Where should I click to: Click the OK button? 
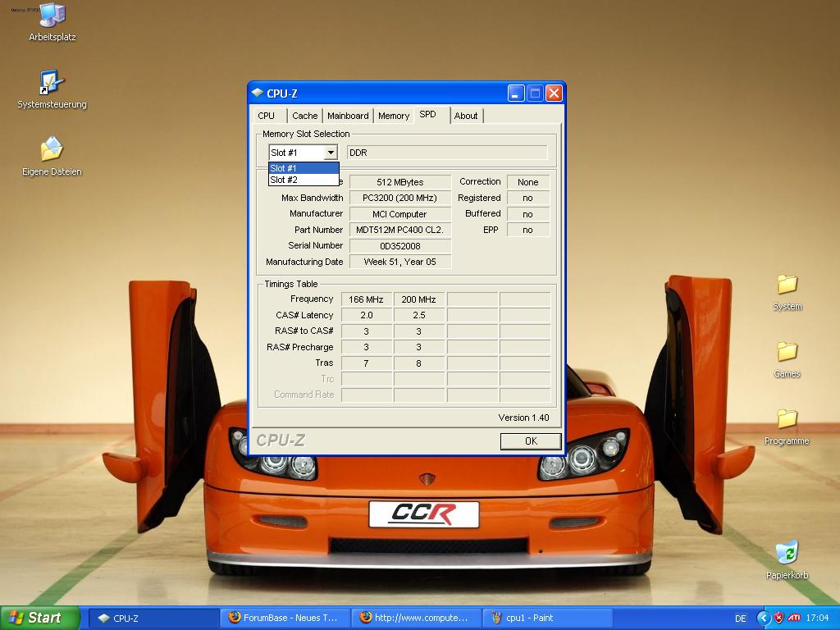(x=531, y=441)
